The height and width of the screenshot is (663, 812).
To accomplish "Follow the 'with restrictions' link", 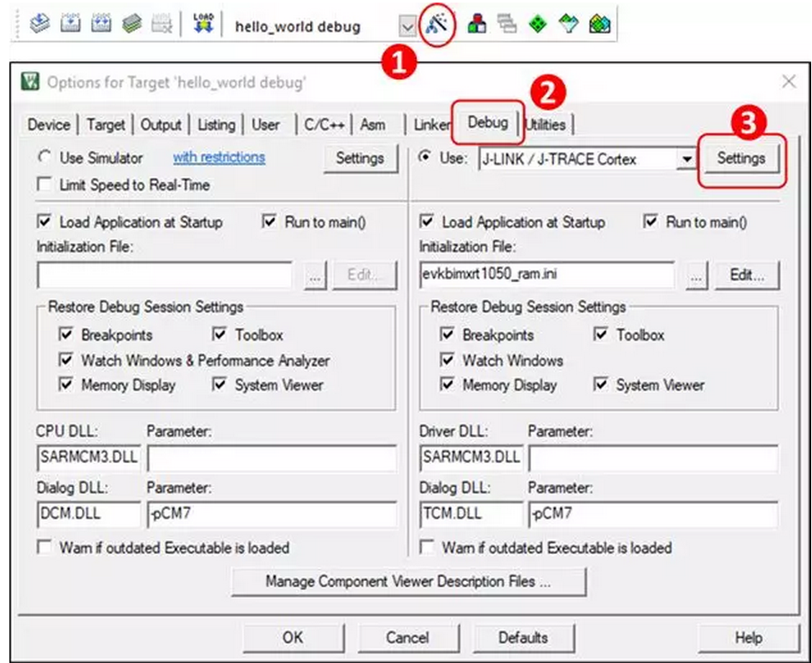I will (219, 157).
